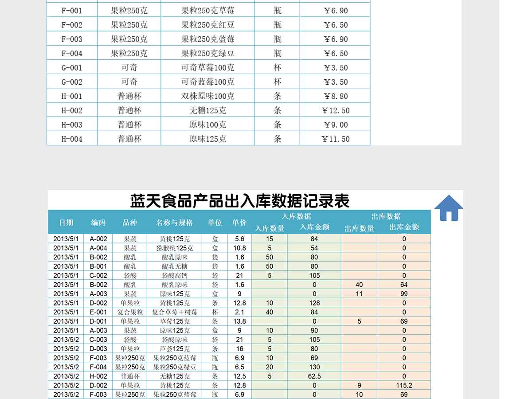Select the G-002 code cell
Image resolution: width=532 pixels, height=399 pixels.
pos(72,82)
